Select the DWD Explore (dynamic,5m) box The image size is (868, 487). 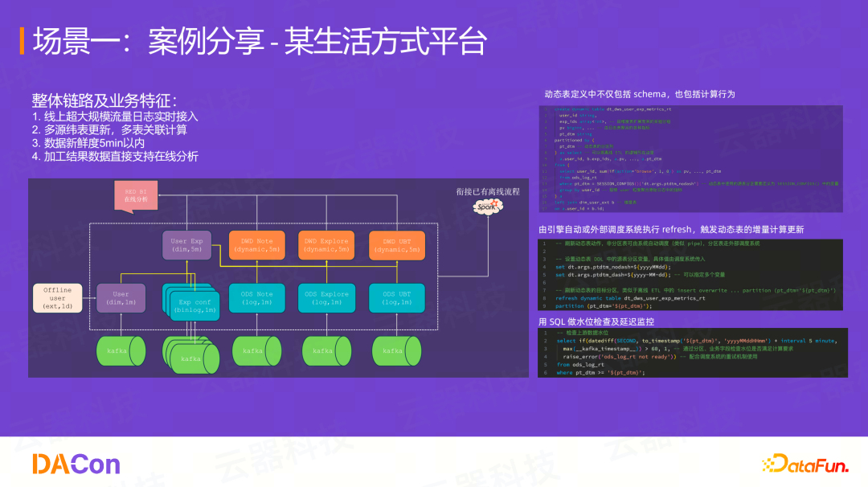(x=326, y=245)
